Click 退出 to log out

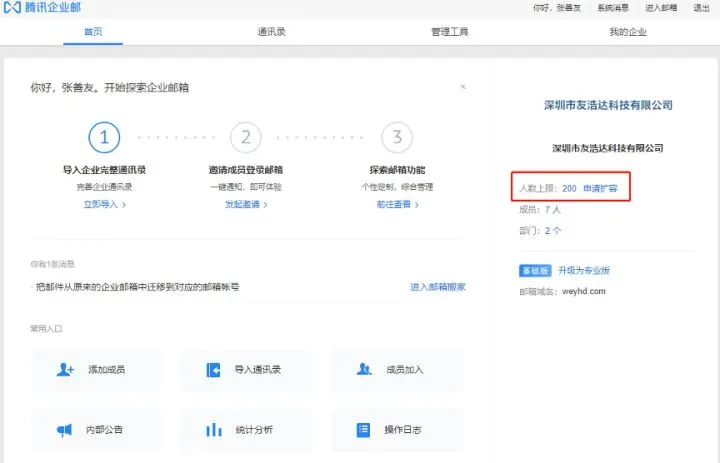pos(701,7)
